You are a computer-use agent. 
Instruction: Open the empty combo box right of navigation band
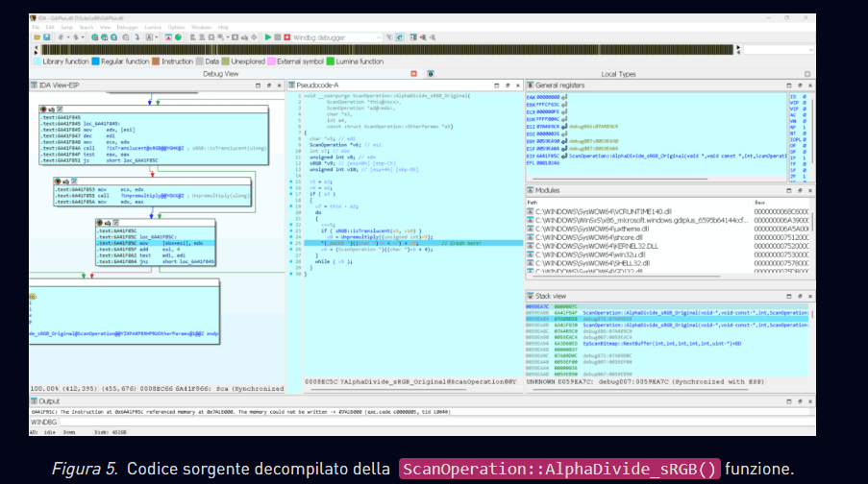pos(779,50)
